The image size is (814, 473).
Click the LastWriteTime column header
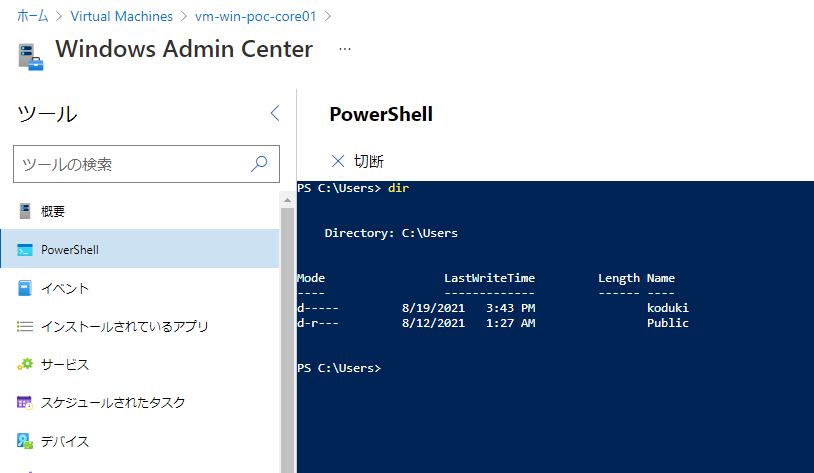(489, 278)
